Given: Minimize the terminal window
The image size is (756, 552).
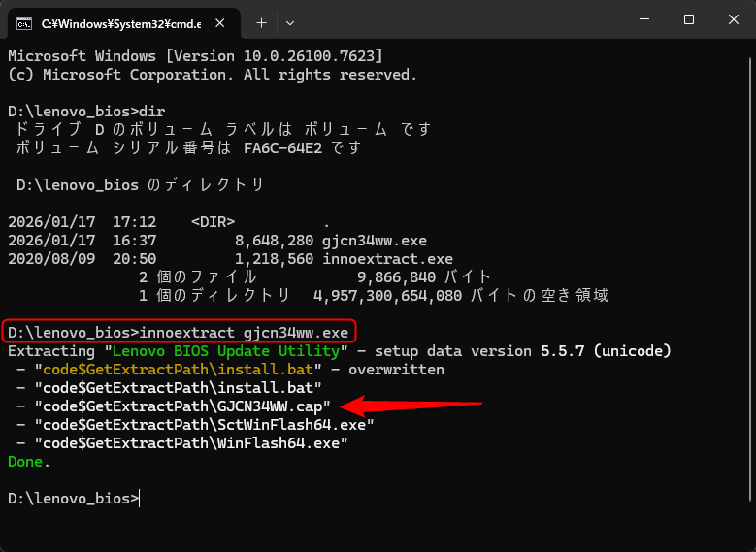Looking at the screenshot, I should click(x=643, y=20).
